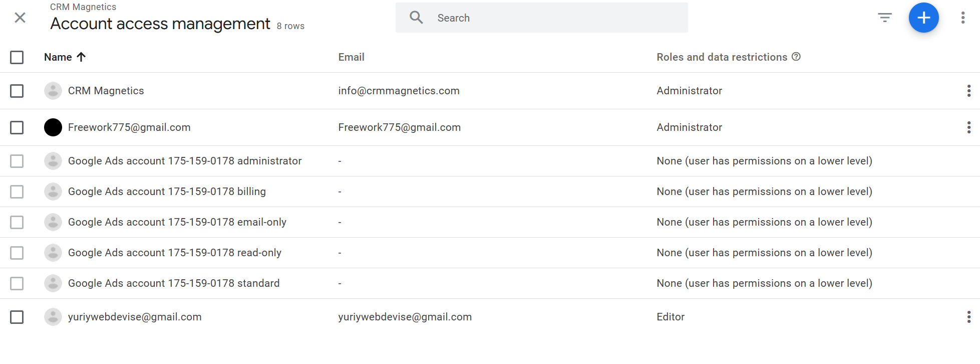This screenshot has width=980, height=364.
Task: Open Google Ads account 175-159-0178 billing row
Action: coord(167,192)
